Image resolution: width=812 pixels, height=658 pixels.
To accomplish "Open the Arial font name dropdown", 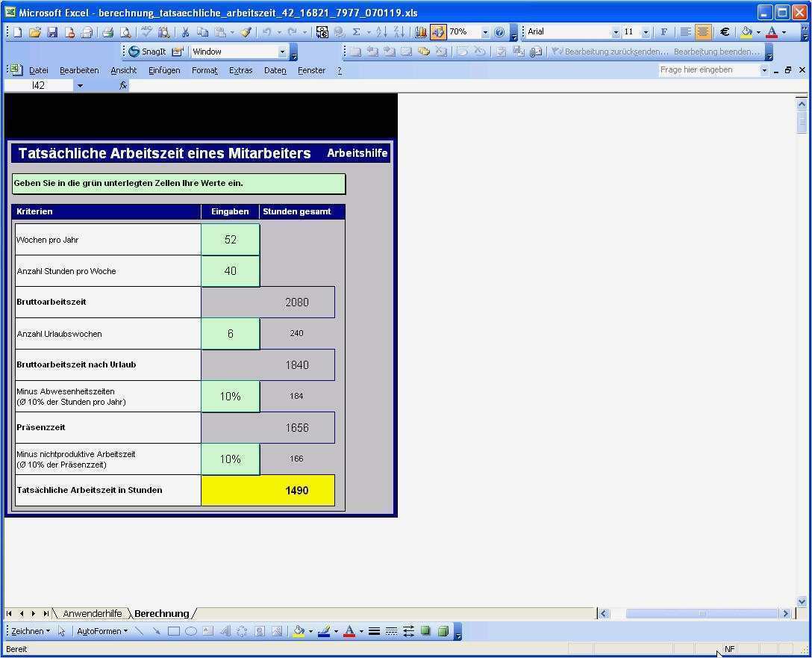I will coord(616,32).
